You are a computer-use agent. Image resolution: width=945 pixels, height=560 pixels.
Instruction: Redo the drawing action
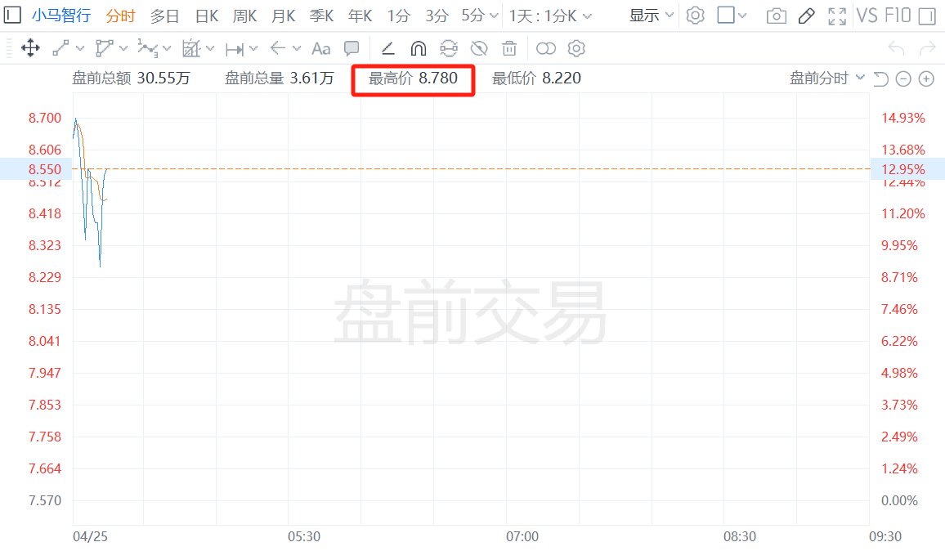point(927,48)
